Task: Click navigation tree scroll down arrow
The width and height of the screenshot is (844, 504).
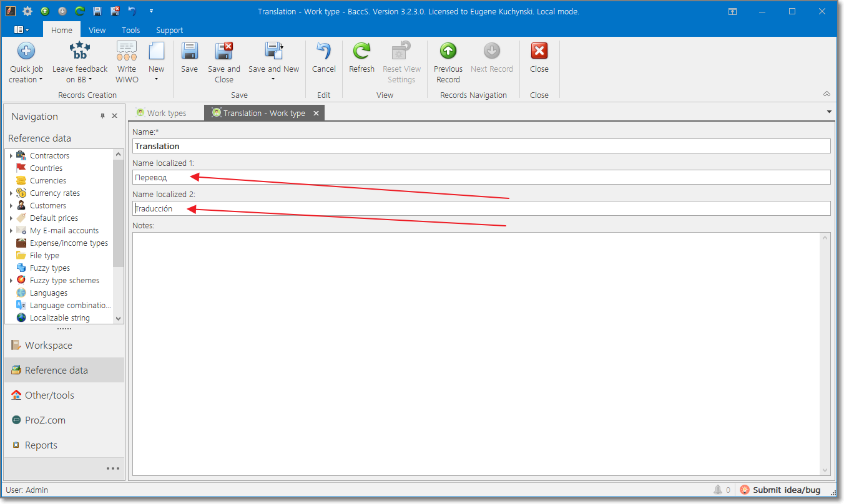Action: (119, 318)
